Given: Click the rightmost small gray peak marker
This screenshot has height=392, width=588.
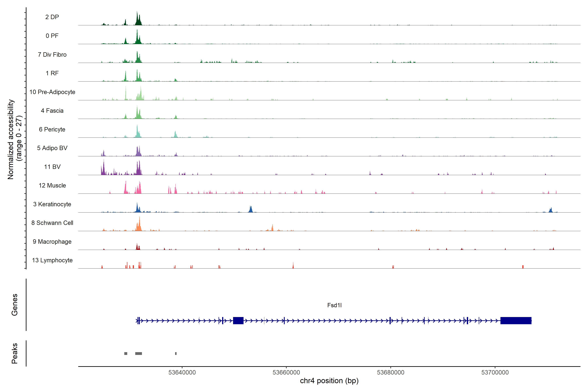Looking at the screenshot, I should tap(176, 353).
